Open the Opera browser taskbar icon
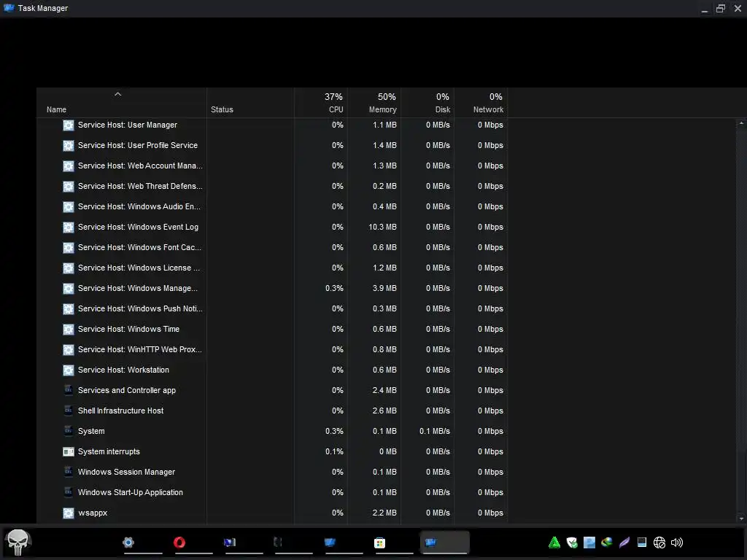Viewport: 747px width, 560px height. [179, 542]
